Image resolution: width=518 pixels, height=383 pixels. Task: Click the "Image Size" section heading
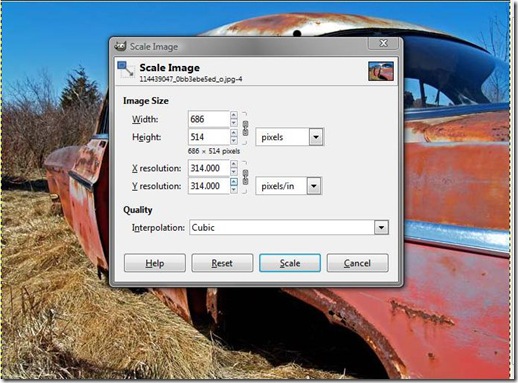click(x=146, y=101)
